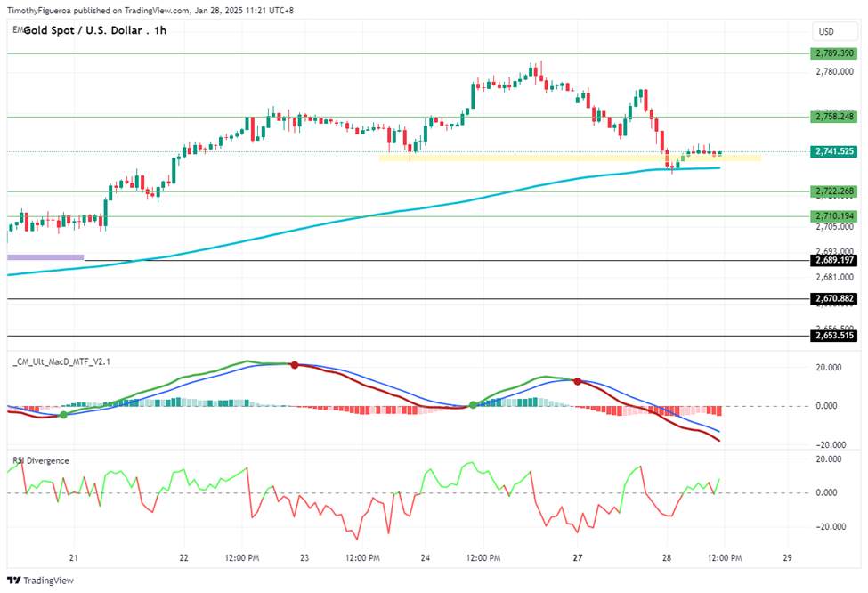Click the 2,670.882 horizontal line label

coord(834,298)
